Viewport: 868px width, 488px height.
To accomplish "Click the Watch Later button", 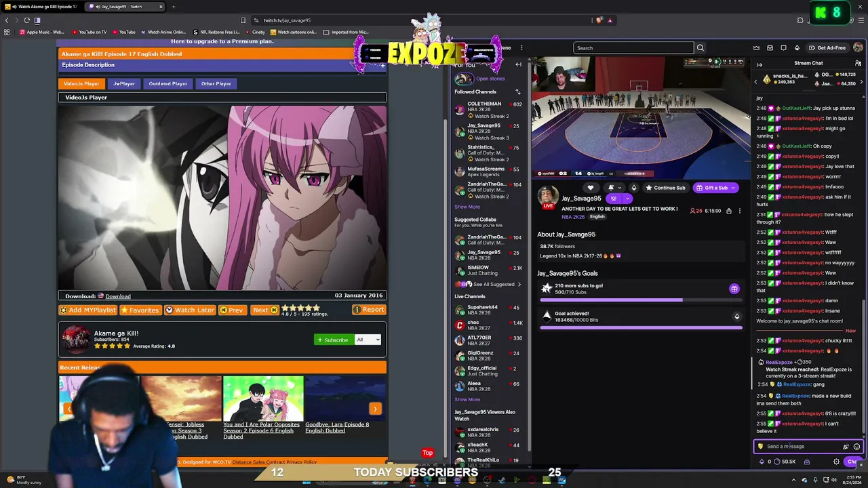I will (191, 310).
